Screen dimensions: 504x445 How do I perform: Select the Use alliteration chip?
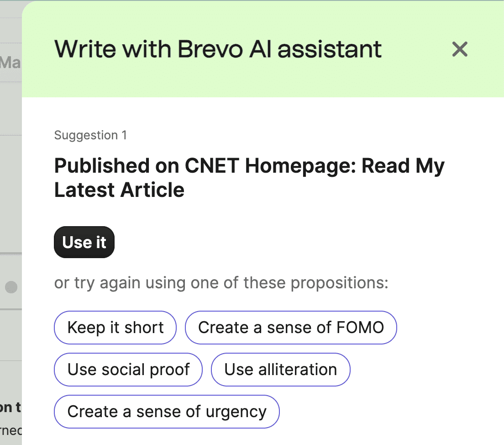click(281, 369)
